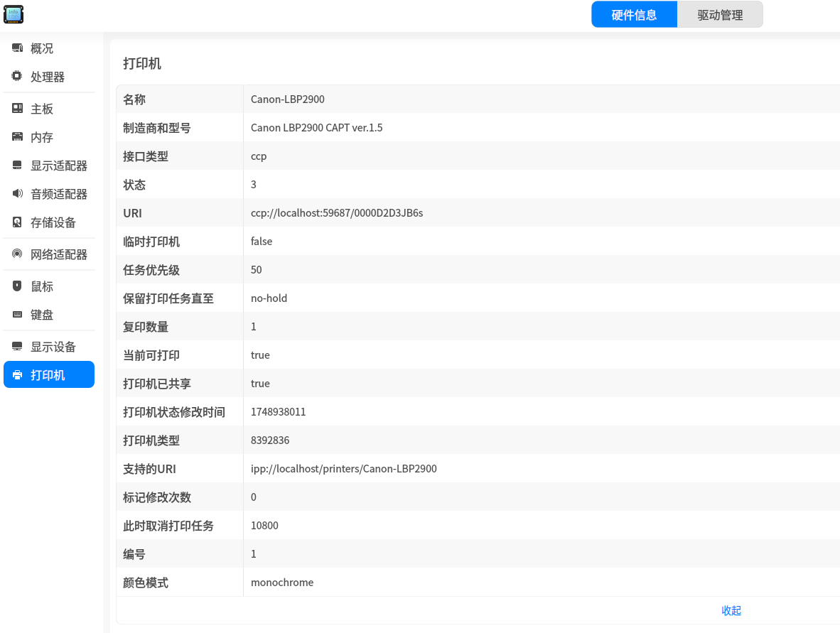The width and height of the screenshot is (840, 633).
Task: Select 内存 in the sidebar
Action: point(49,137)
